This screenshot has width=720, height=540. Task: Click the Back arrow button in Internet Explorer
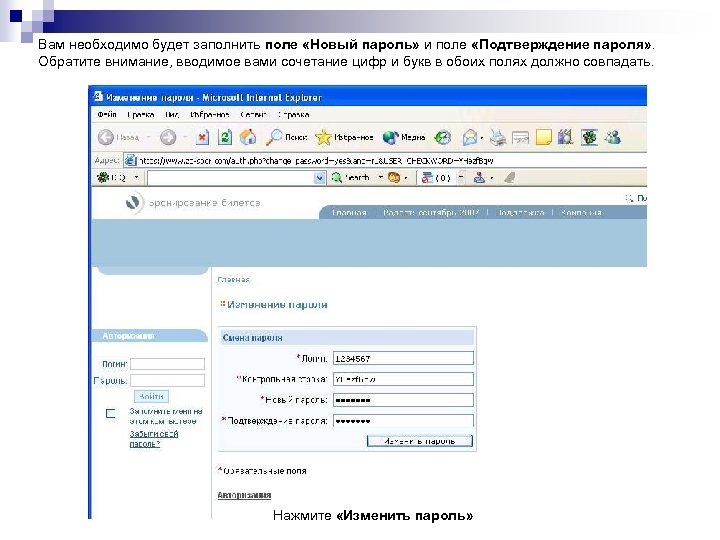tap(106, 137)
